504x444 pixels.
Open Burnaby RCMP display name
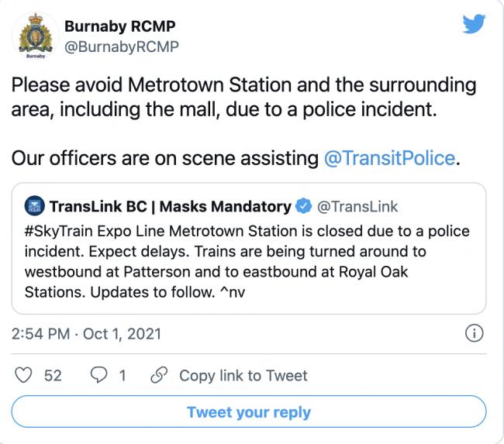[x=120, y=26]
